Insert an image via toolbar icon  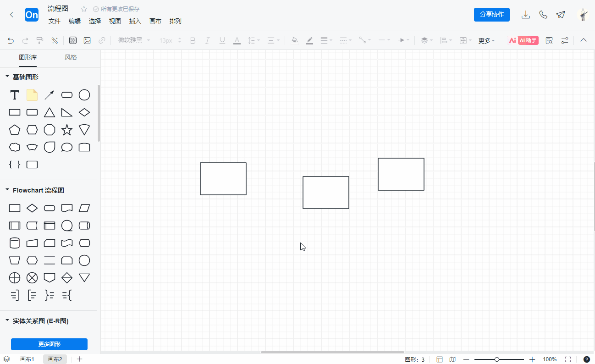click(x=87, y=40)
